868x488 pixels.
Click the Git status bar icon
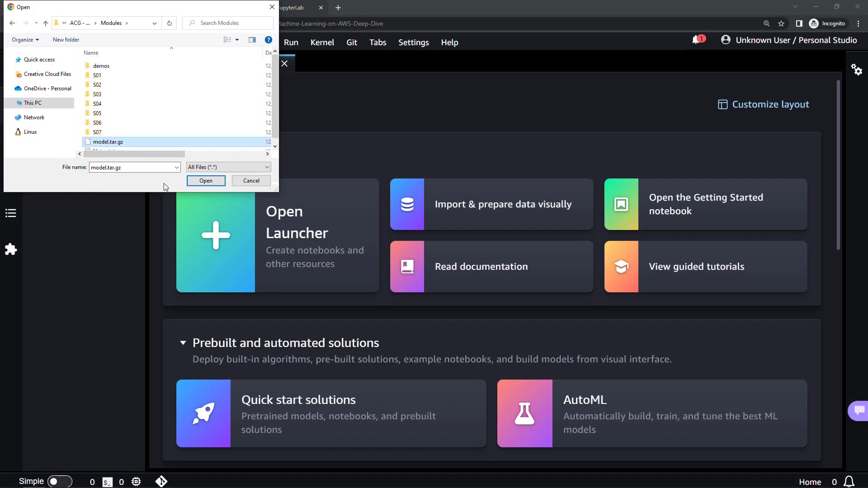tap(161, 482)
